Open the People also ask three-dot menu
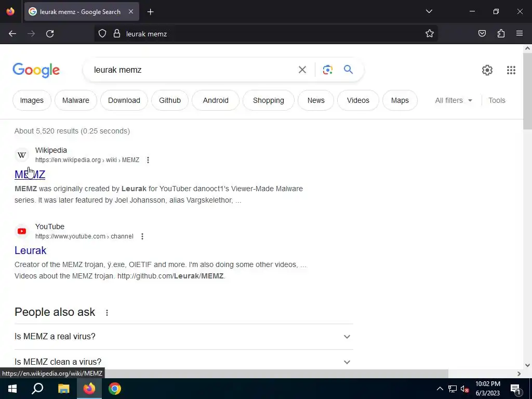Screen dimensions: 532x399 [107, 312]
